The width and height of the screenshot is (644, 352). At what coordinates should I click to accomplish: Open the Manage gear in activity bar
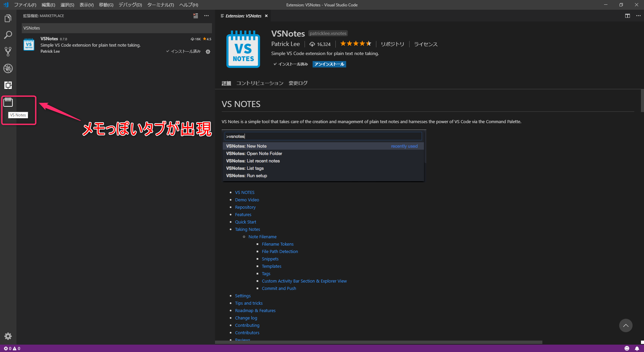(8, 336)
